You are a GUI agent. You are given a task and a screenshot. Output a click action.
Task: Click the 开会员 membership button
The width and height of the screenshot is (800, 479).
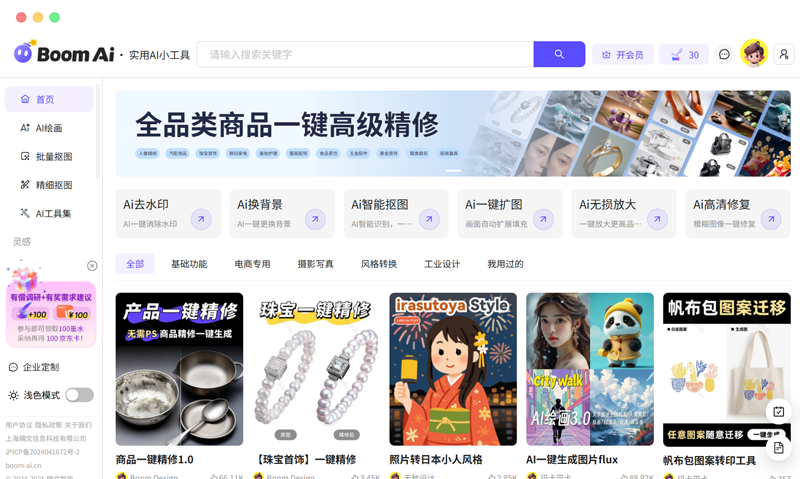pyautogui.click(x=623, y=55)
